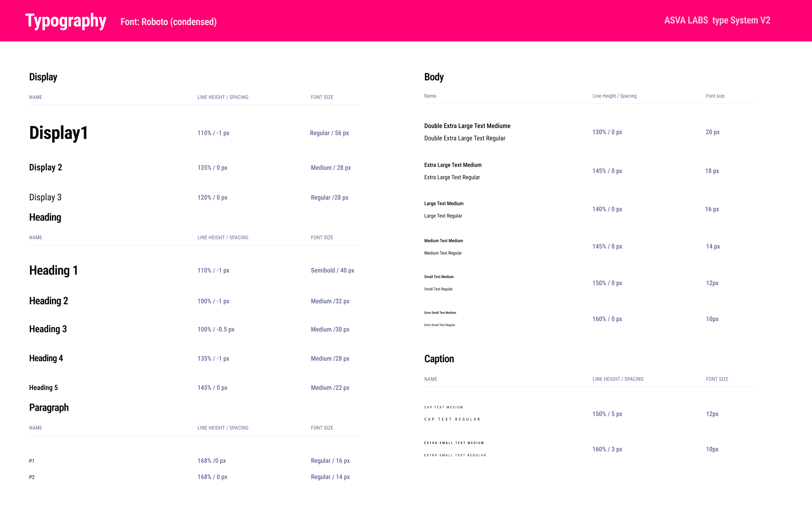The width and height of the screenshot is (812, 513).
Task: Click the Body section title
Action: [434, 77]
